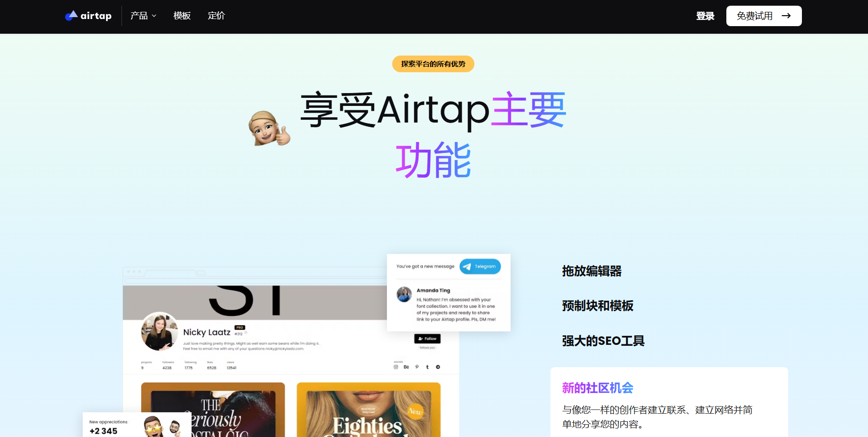
Task: Click the 与像您一样的创作者建立联系 description text
Action: 657,417
